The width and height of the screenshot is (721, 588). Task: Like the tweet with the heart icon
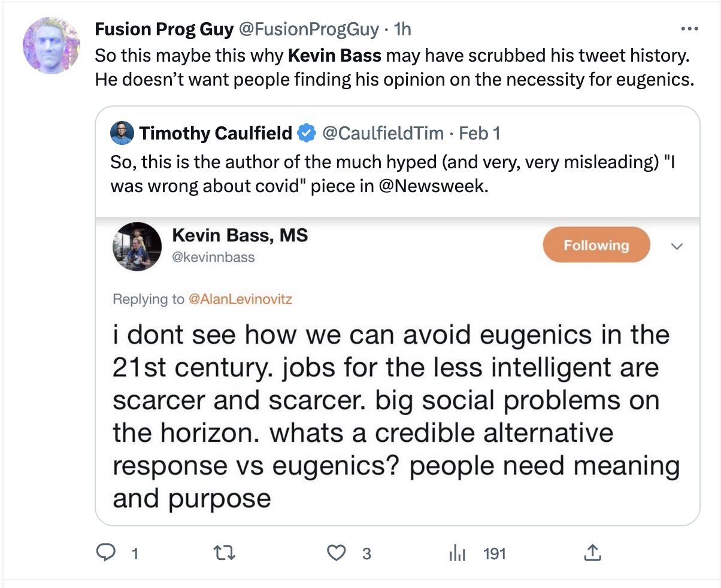point(337,553)
